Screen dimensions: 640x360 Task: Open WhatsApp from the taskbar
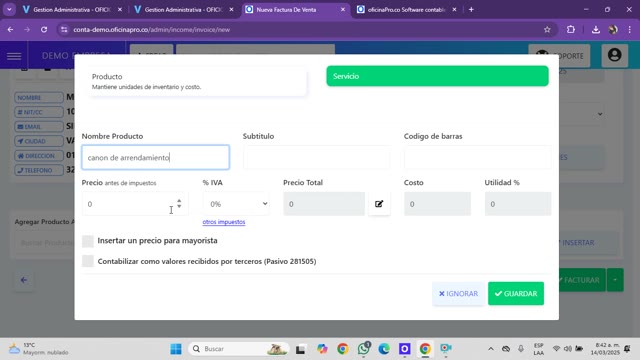[x=363, y=349]
